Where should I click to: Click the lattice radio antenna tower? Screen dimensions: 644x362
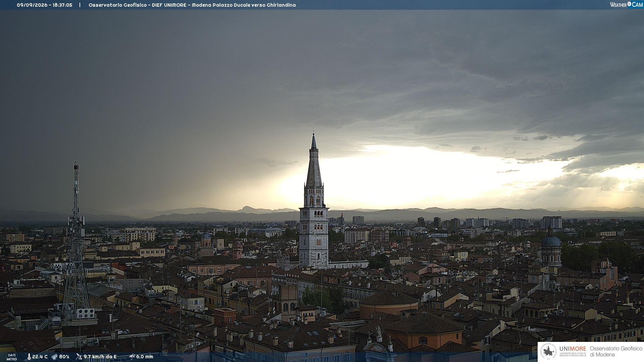click(x=76, y=241)
